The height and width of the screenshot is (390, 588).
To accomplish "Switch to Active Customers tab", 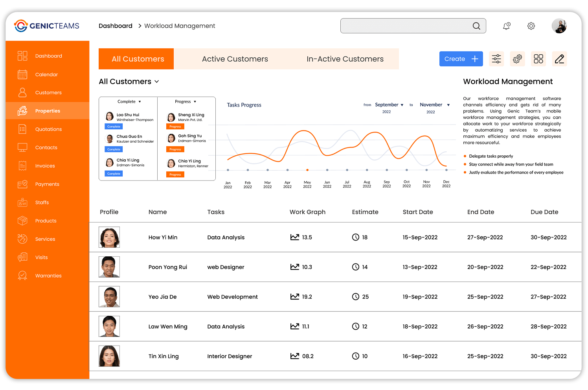I will (x=235, y=59).
